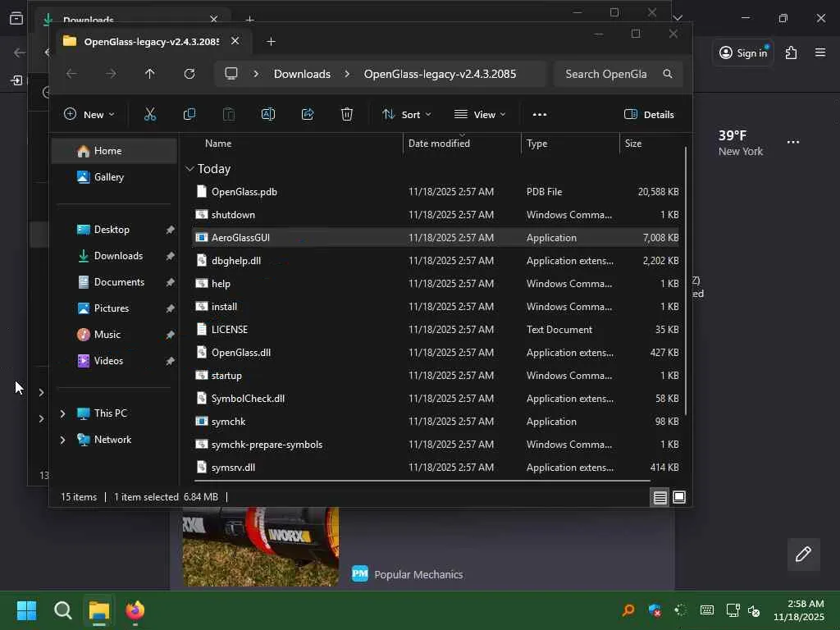The width and height of the screenshot is (840, 630).
Task: Collapse the Today group chevron
Action: point(189,169)
